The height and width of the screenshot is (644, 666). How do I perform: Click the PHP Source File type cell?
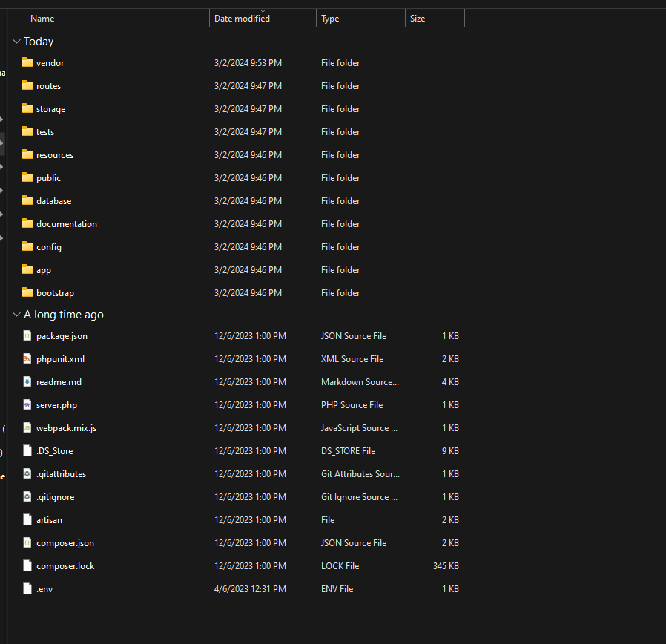[352, 405]
